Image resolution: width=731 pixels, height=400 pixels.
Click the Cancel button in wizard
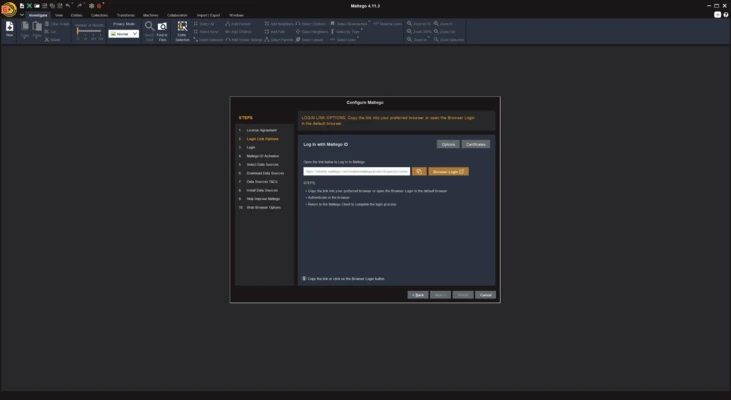(485, 295)
